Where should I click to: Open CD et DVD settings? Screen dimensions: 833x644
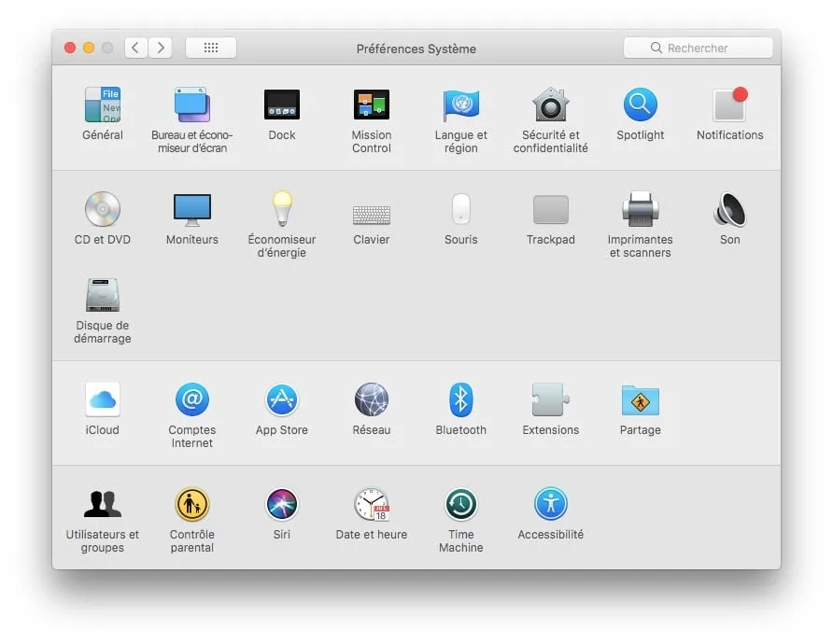pos(103,209)
